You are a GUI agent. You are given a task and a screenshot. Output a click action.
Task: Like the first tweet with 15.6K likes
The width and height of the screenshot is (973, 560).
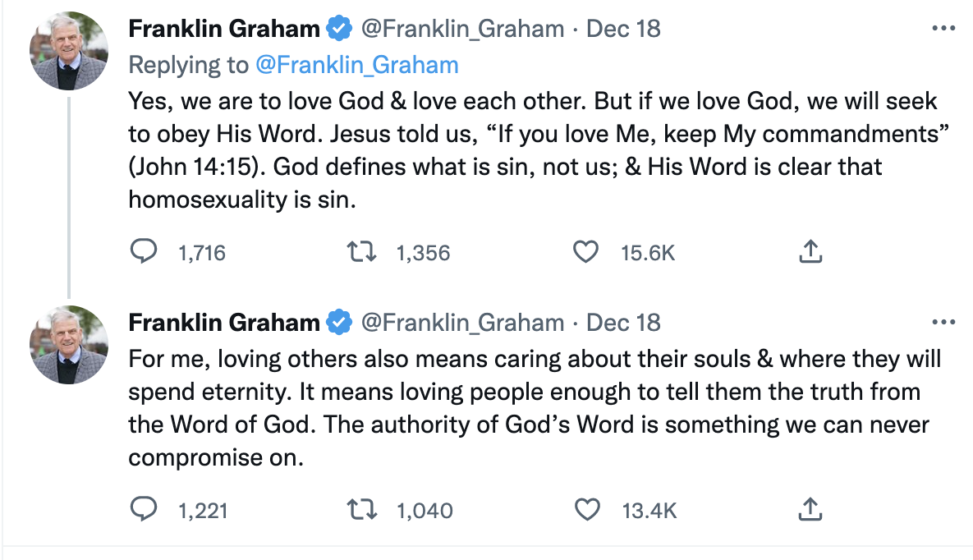click(x=585, y=252)
